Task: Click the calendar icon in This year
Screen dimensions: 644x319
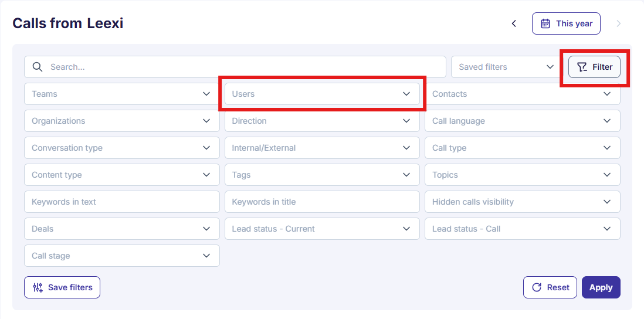Action: (545, 23)
